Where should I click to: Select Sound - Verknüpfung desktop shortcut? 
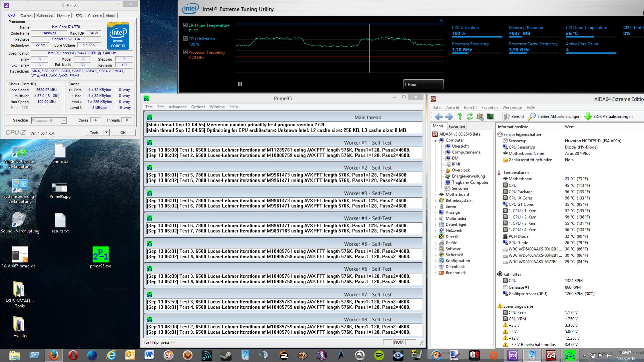pyautogui.click(x=20, y=223)
